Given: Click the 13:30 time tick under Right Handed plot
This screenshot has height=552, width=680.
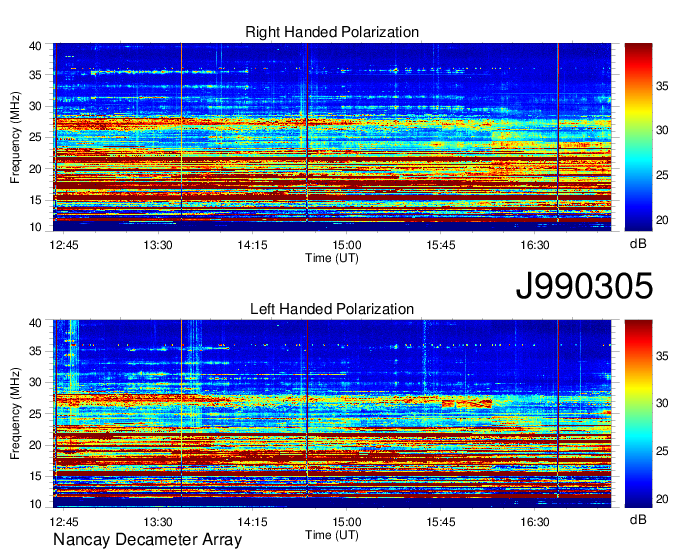Looking at the screenshot, I should (x=158, y=245).
